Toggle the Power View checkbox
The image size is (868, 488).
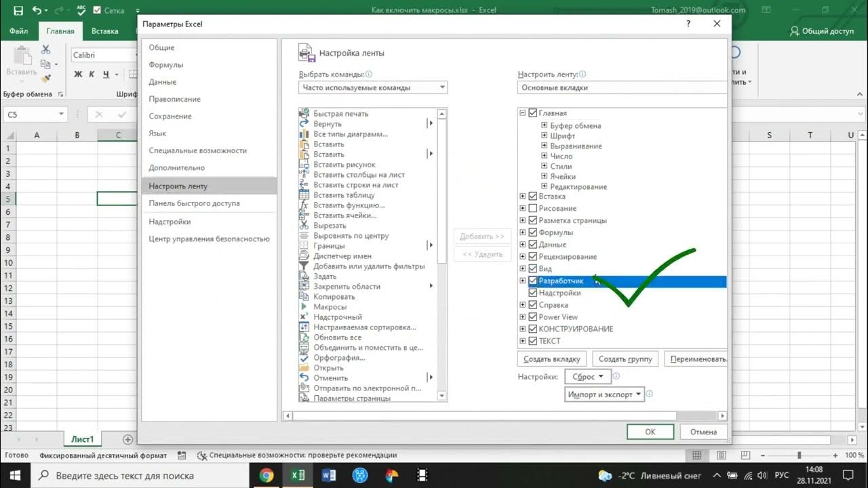pyautogui.click(x=532, y=317)
